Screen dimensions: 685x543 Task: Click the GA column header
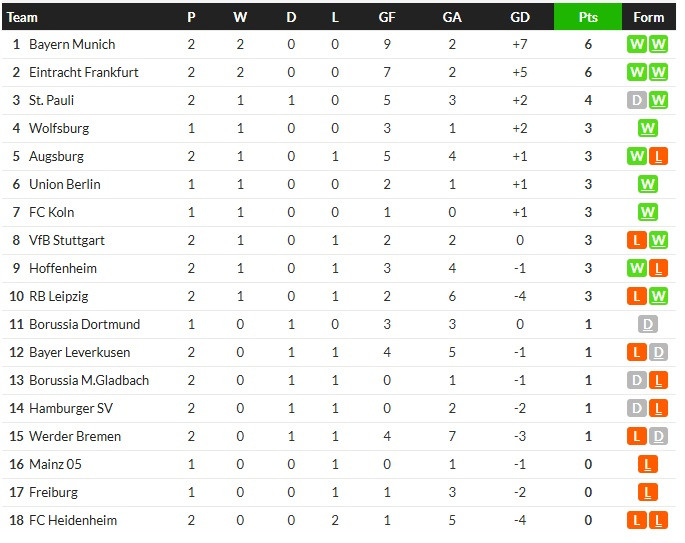(x=452, y=17)
